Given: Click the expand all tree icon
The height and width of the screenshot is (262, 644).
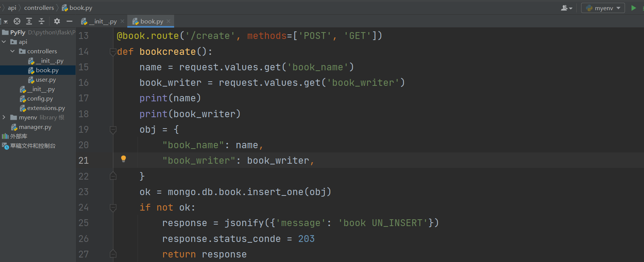Looking at the screenshot, I should (x=29, y=21).
